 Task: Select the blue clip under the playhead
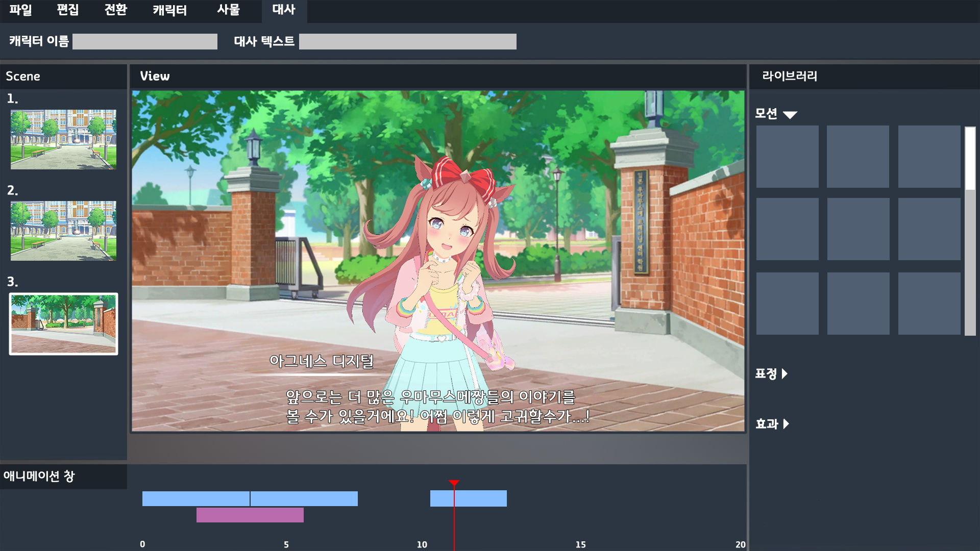coord(469,498)
